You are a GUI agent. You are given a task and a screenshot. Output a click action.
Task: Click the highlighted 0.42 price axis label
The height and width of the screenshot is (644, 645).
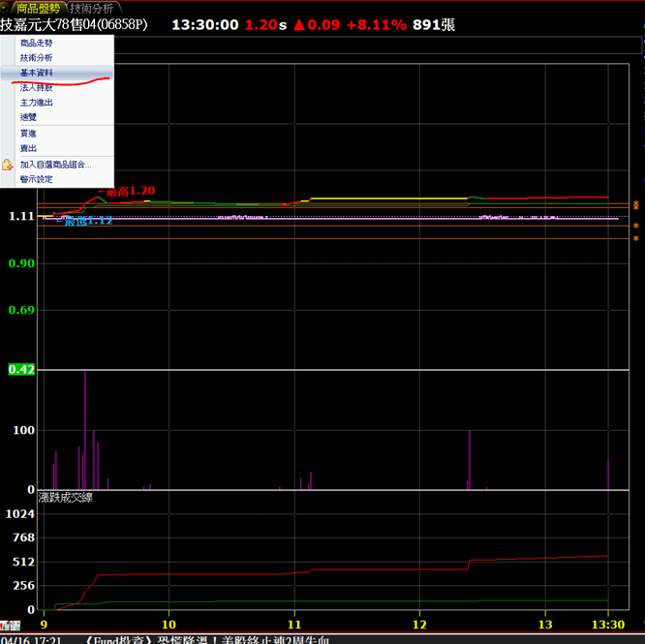tap(21, 369)
